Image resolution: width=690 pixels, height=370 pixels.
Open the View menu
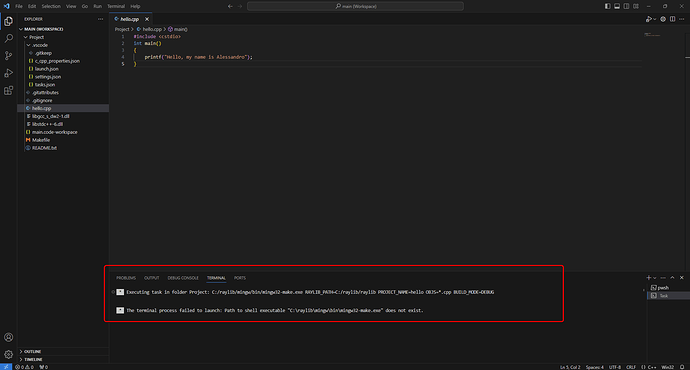pos(71,6)
